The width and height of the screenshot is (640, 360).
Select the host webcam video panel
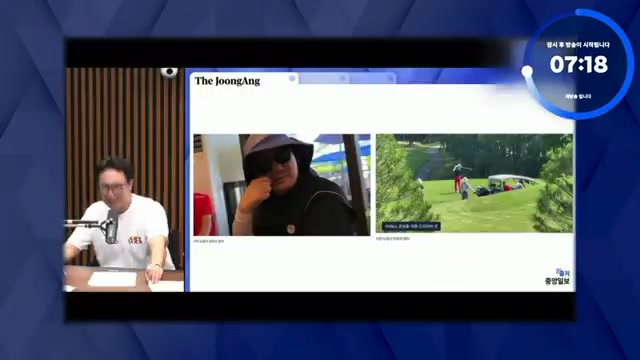[x=125, y=180]
